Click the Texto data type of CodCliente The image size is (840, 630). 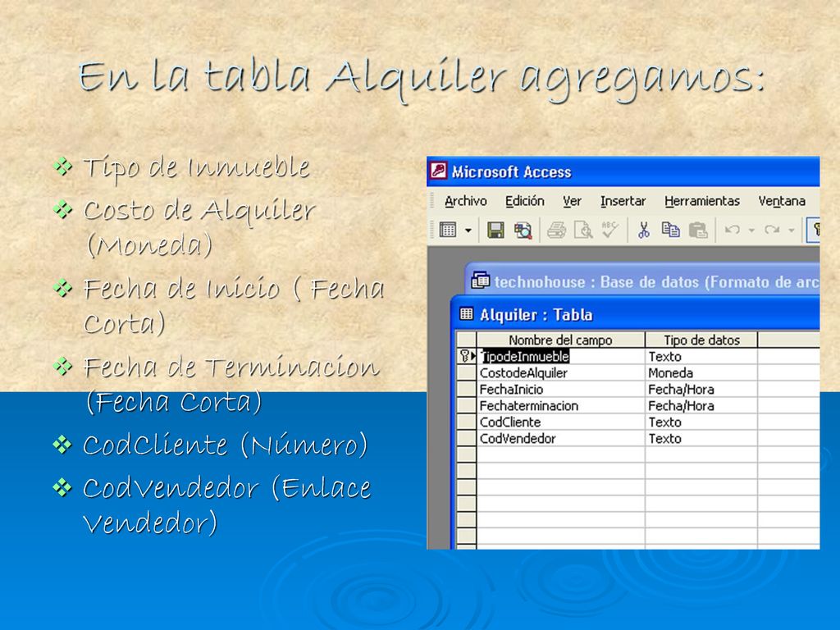(701, 422)
